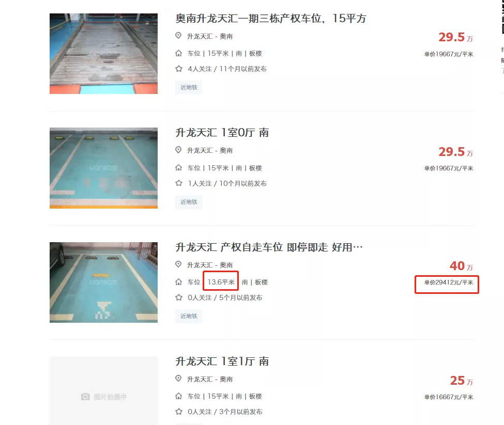This screenshot has width=504, height=425.
Task: Click location pin icon in fourth listing
Action: tap(178, 379)
